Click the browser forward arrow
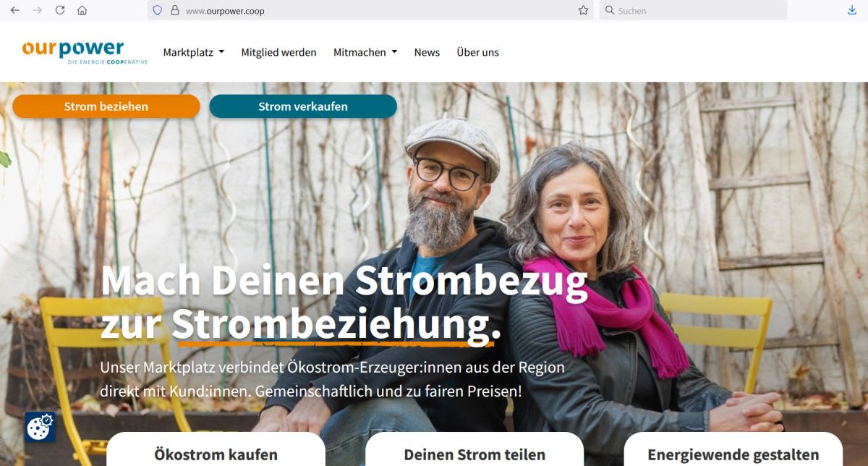This screenshot has width=868, height=466. [x=38, y=10]
